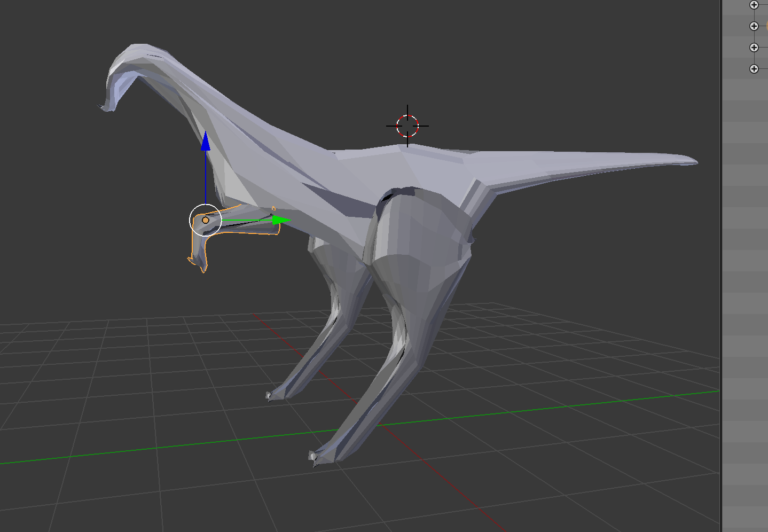Viewport: 768px width, 532px height.
Task: Click the white circle at the gizmo center
Action: click(206, 220)
